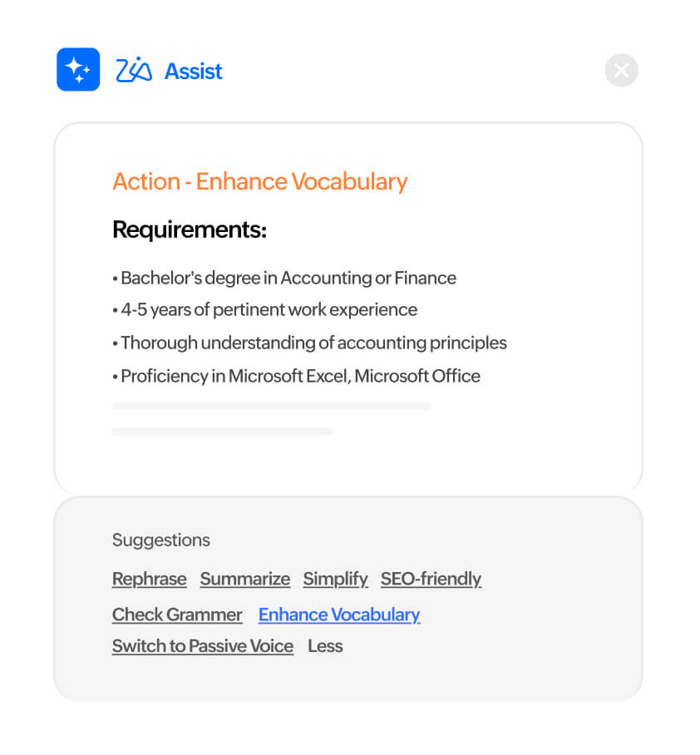
Task: Click the Bachelor's degree bullet line
Action: [284, 278]
